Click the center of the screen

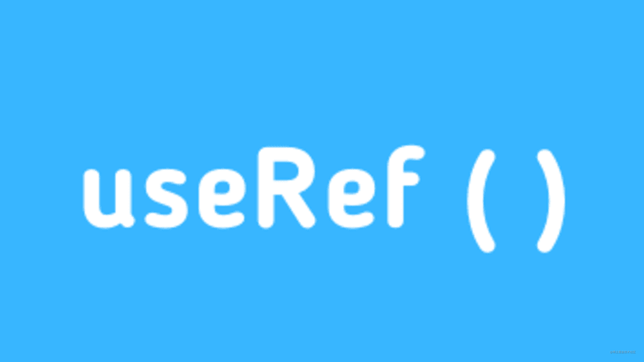tap(322, 181)
